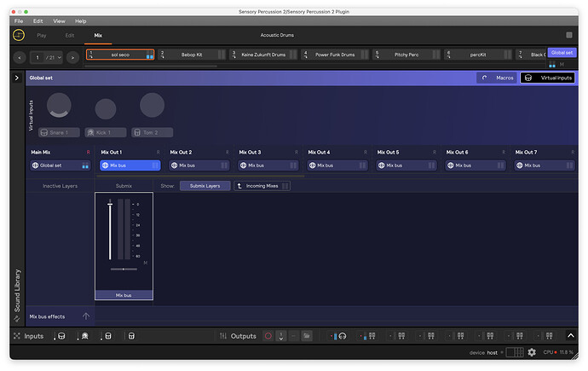
Task: Open the settings gear icon
Action: [x=532, y=352]
